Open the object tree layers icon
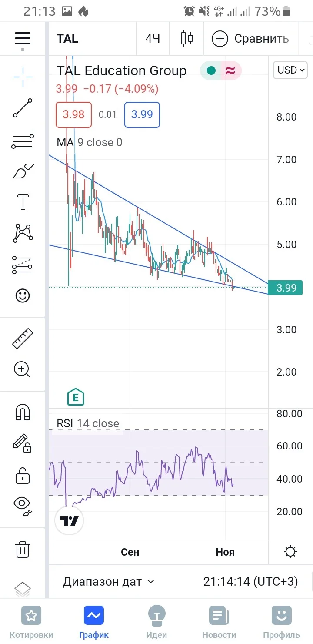The image size is (313, 644). click(x=23, y=590)
